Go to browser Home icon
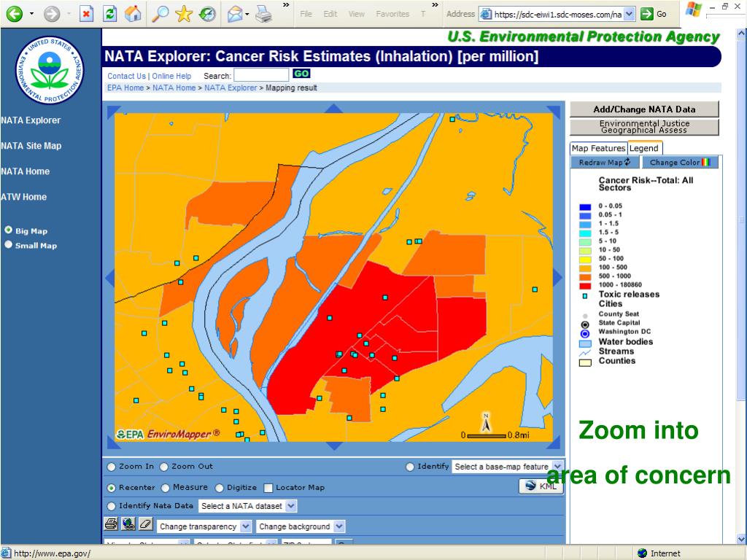The height and width of the screenshot is (560, 747). pos(133,14)
